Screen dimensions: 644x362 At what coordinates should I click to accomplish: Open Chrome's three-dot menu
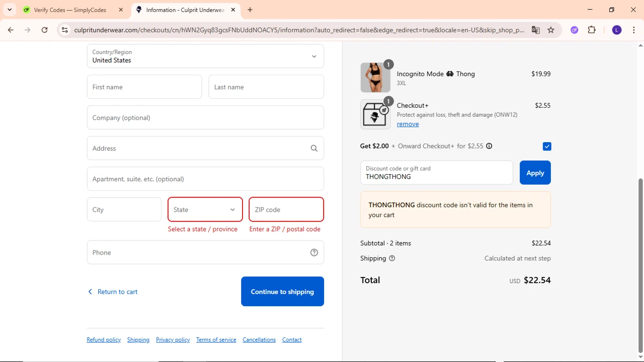[x=634, y=30]
